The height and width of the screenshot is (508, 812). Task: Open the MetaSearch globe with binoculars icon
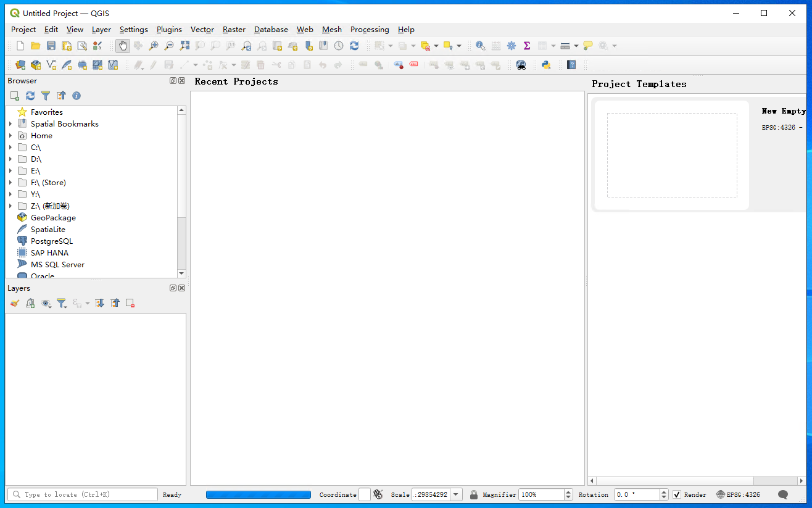(521, 65)
